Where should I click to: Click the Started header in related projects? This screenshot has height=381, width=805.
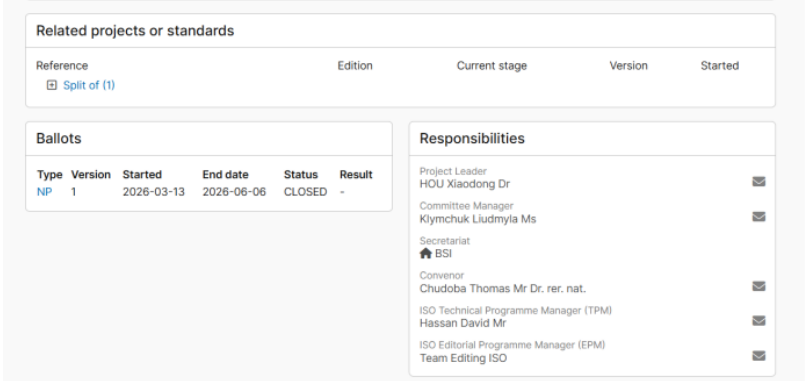coord(720,66)
